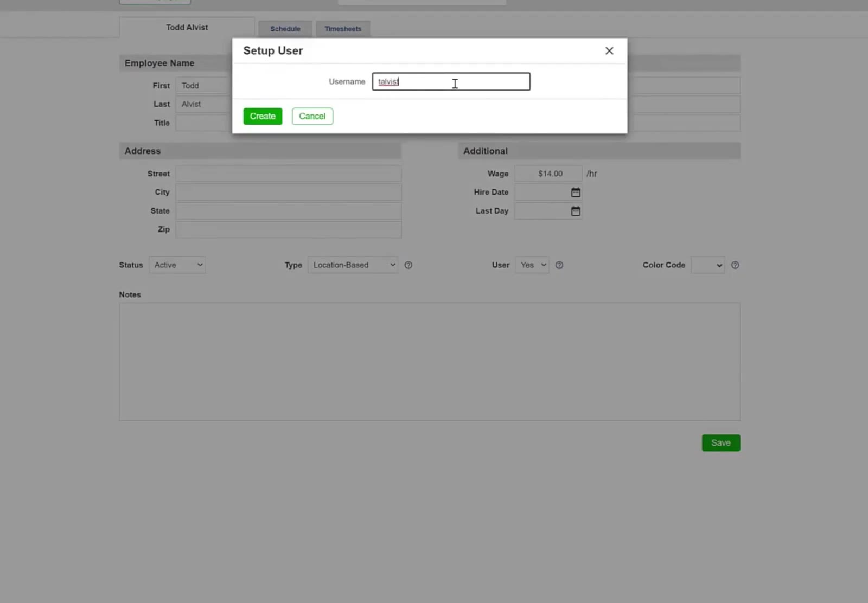Click the Last name field with Alvist
This screenshot has height=603, width=868.
[x=204, y=104]
